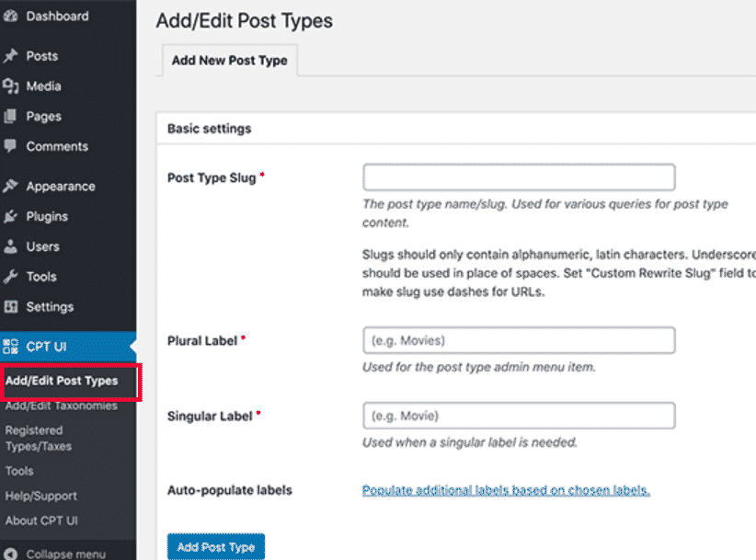Click inside the Post Type Slug field
756x560 pixels.
tap(518, 177)
